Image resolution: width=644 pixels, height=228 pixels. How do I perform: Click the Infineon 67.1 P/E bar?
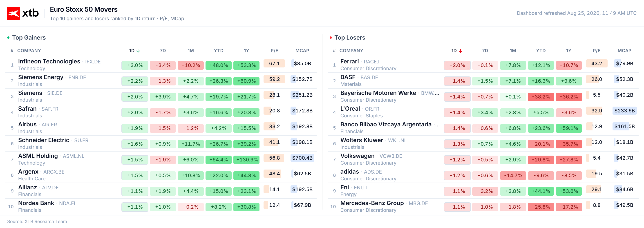pos(274,63)
